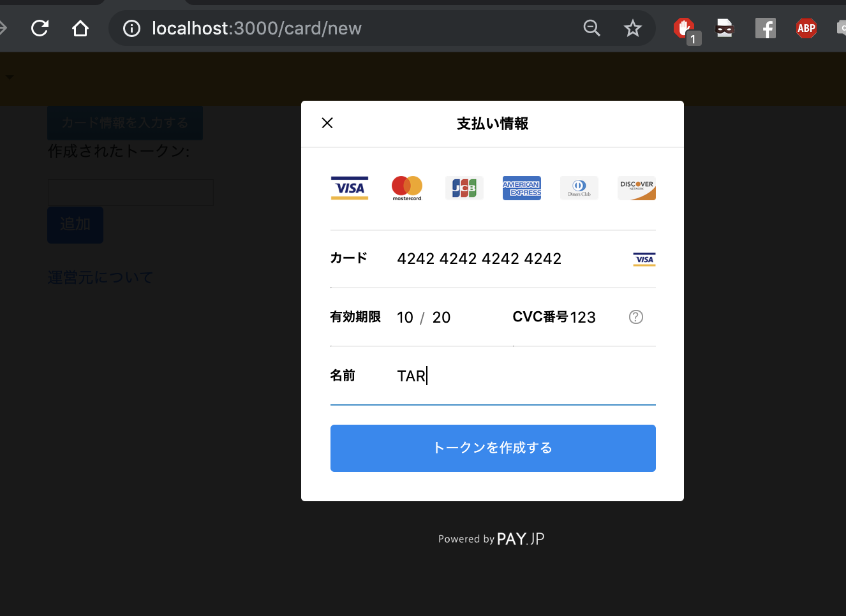The image size is (846, 616).
Task: Click the incognito mask extension icon
Action: coord(724,28)
